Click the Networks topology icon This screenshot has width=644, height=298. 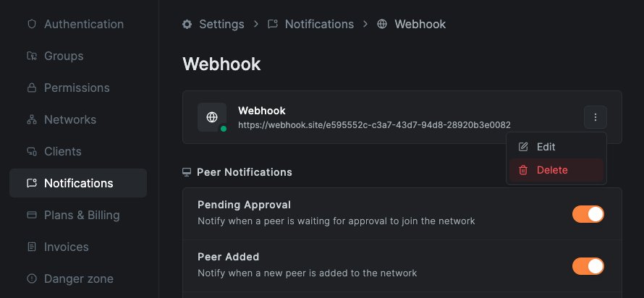(x=31, y=119)
